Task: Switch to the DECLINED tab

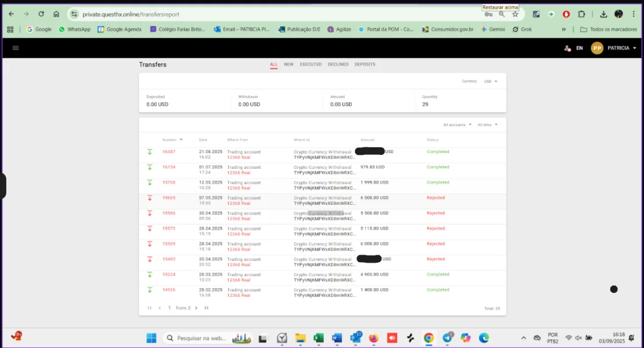Action: click(x=338, y=64)
